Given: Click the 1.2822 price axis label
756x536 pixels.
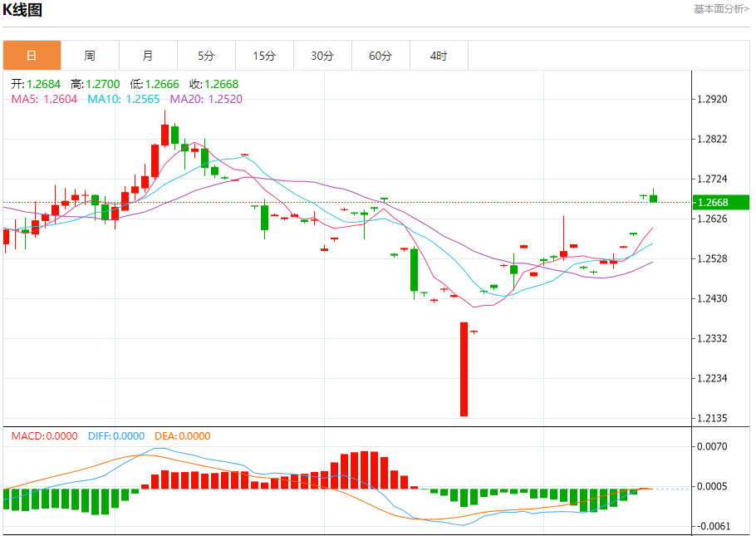Looking at the screenshot, I should (x=712, y=140).
